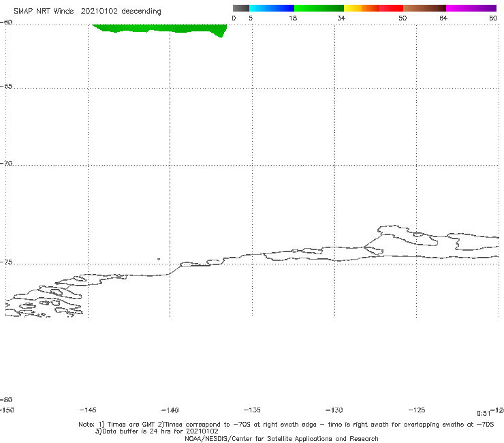Click the date "20210102" in the title
Image resolution: width=504 pixels, height=443 pixels.
click(99, 11)
